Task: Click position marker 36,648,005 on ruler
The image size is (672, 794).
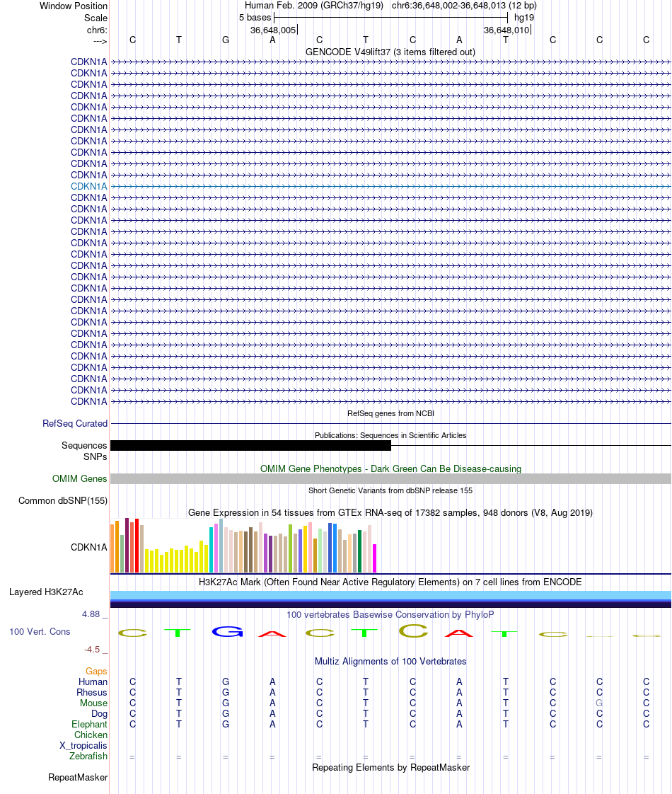Action: (273, 30)
